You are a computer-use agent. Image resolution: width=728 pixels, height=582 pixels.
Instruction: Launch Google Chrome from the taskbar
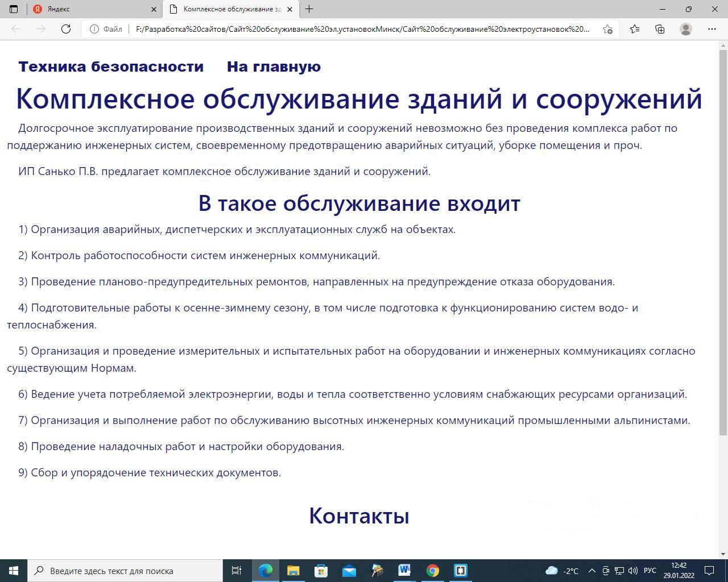click(432, 570)
